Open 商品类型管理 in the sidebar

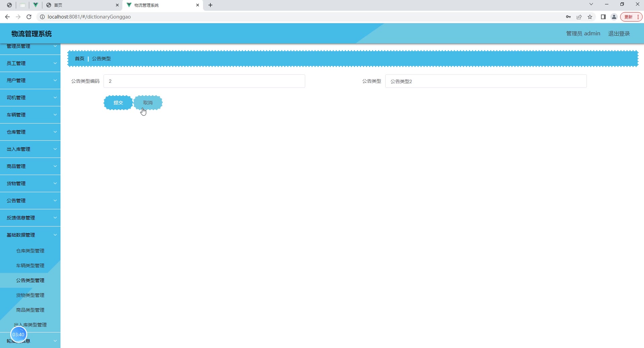tap(30, 310)
